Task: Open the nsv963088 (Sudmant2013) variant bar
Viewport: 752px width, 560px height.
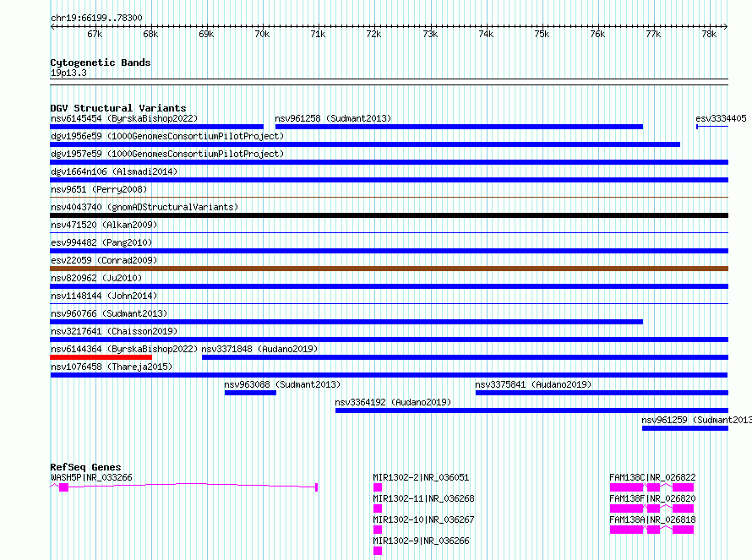Action: [250, 393]
